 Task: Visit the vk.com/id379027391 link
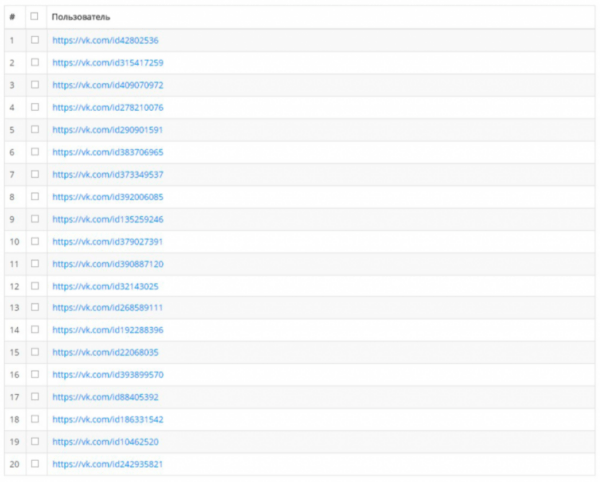click(x=108, y=242)
